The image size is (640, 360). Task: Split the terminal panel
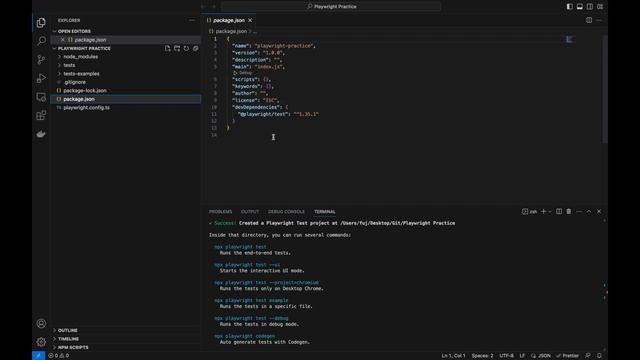pos(559,211)
